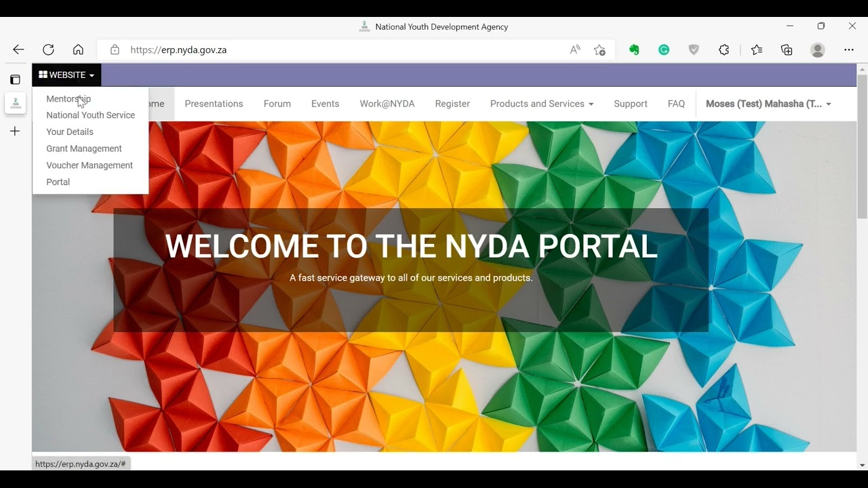The width and height of the screenshot is (868, 488).
Task: Open the Collections panel
Action: 787,49
